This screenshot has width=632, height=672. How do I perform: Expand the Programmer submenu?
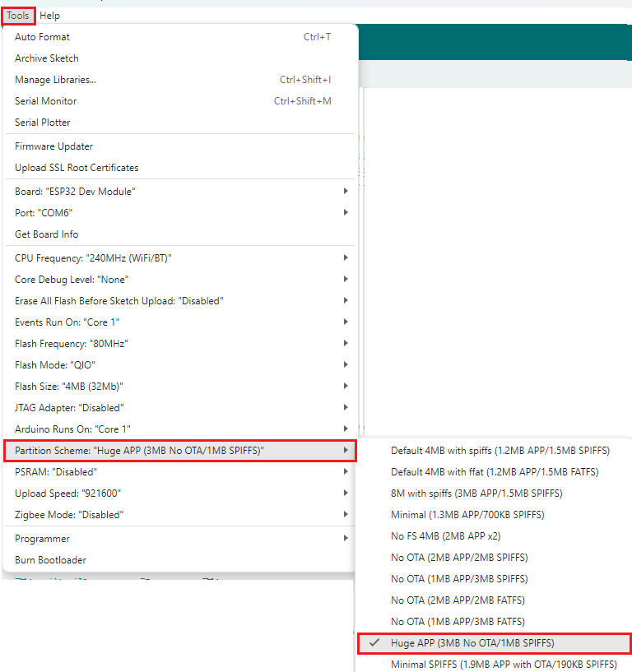[x=180, y=539]
